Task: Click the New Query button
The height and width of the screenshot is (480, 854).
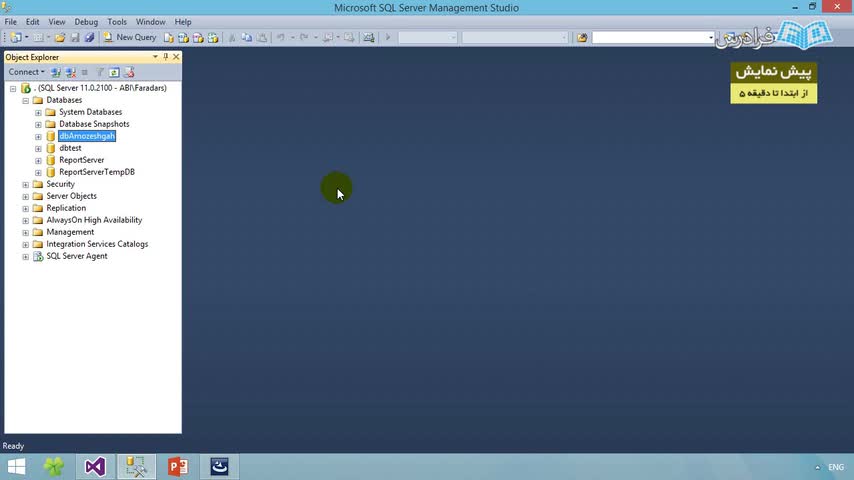Action: (x=130, y=38)
